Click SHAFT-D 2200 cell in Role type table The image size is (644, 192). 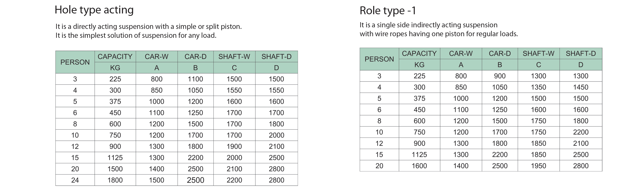[580, 132]
